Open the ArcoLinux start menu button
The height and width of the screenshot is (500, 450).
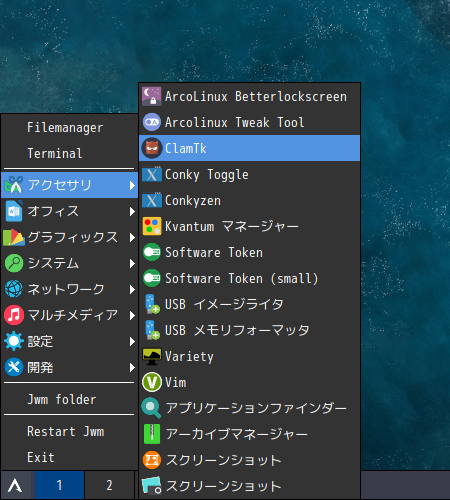tap(15, 485)
